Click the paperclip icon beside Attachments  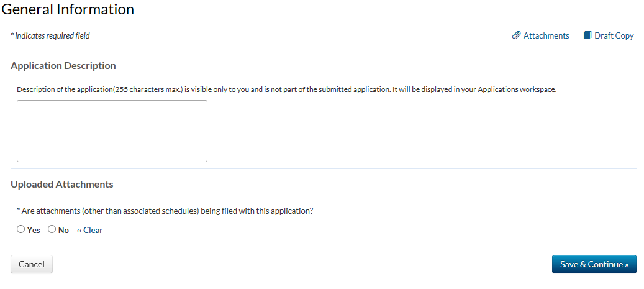pyautogui.click(x=516, y=35)
